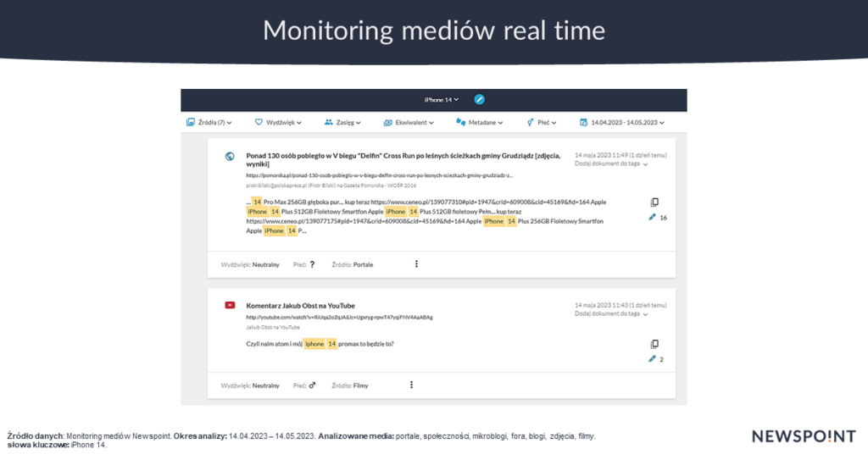Click the male gender symbol on the YouTube comment
Image resolution: width=868 pixels, height=454 pixels.
tap(312, 385)
